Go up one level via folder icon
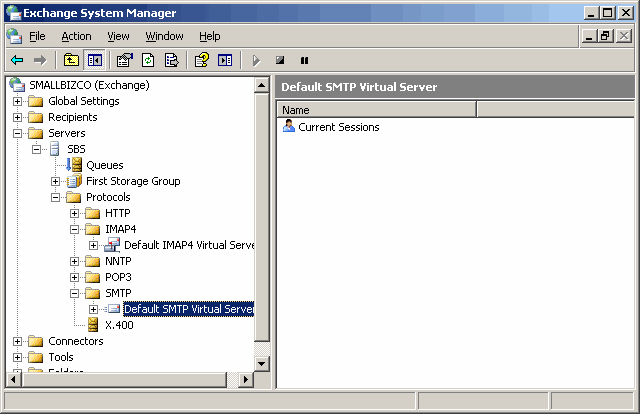Screen dimensions: 640x414 pyautogui.click(x=71, y=60)
